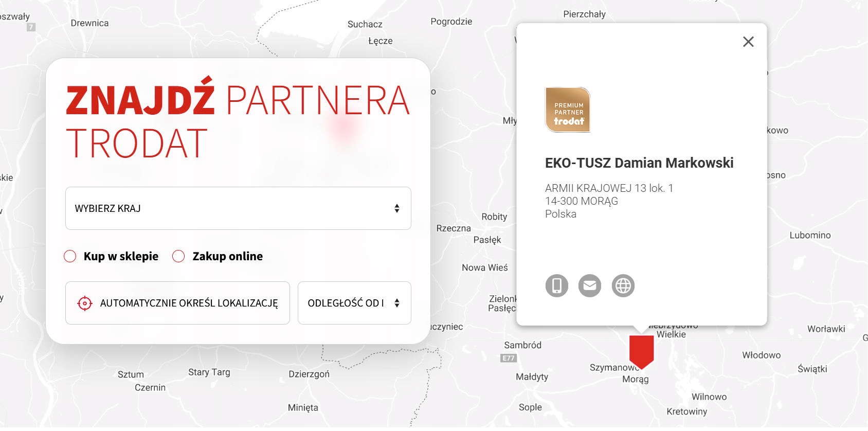Open the 'WYBIERZ KRAJ' country dropdown
The image size is (868, 431).
[238, 208]
